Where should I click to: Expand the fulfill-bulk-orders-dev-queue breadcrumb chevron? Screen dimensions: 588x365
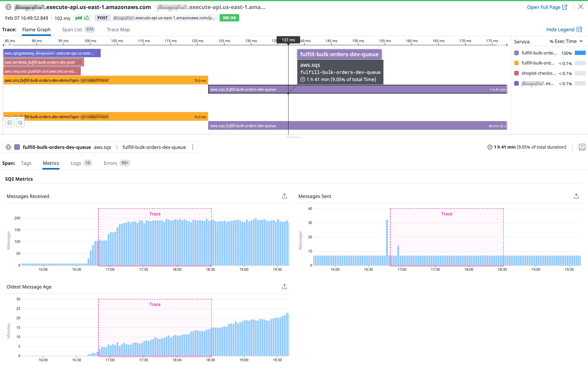[x=117, y=147]
